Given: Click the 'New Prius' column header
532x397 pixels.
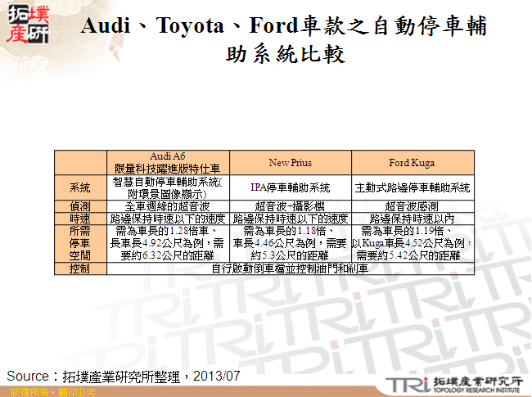Looking at the screenshot, I should click(x=291, y=163).
